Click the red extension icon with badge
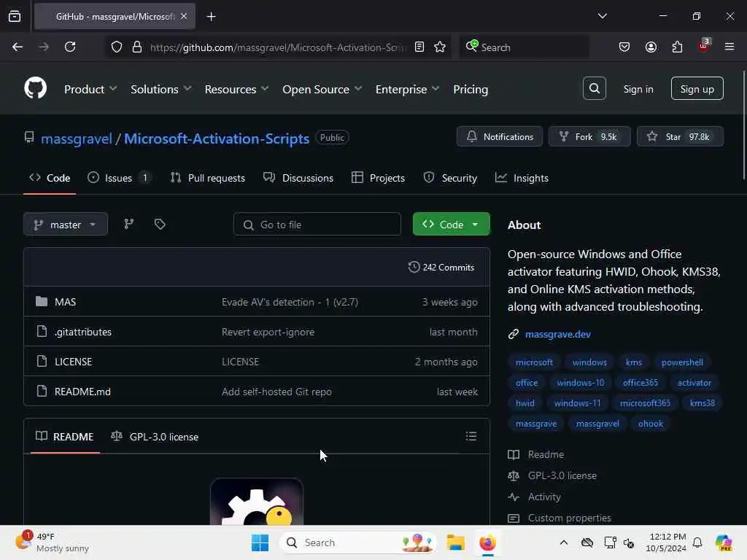Image resolution: width=747 pixels, height=560 pixels. [x=704, y=46]
